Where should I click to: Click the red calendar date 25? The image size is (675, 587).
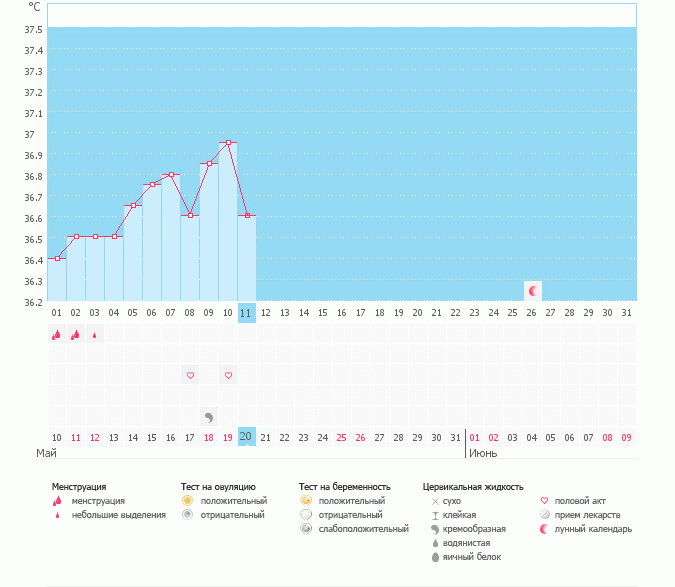pyautogui.click(x=342, y=437)
